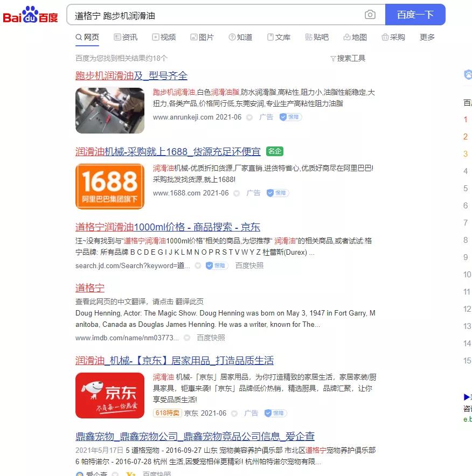Open 百度快照 for the 道格宁润滑油 JD result
Screen dimensions: 472x476
248,265
